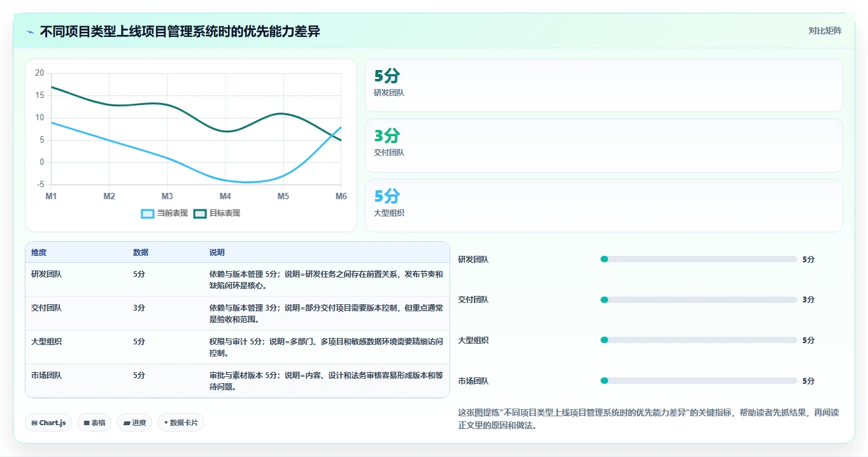The width and height of the screenshot is (868, 457).
Task: Click the M6 x-axis label
Action: coord(341,196)
